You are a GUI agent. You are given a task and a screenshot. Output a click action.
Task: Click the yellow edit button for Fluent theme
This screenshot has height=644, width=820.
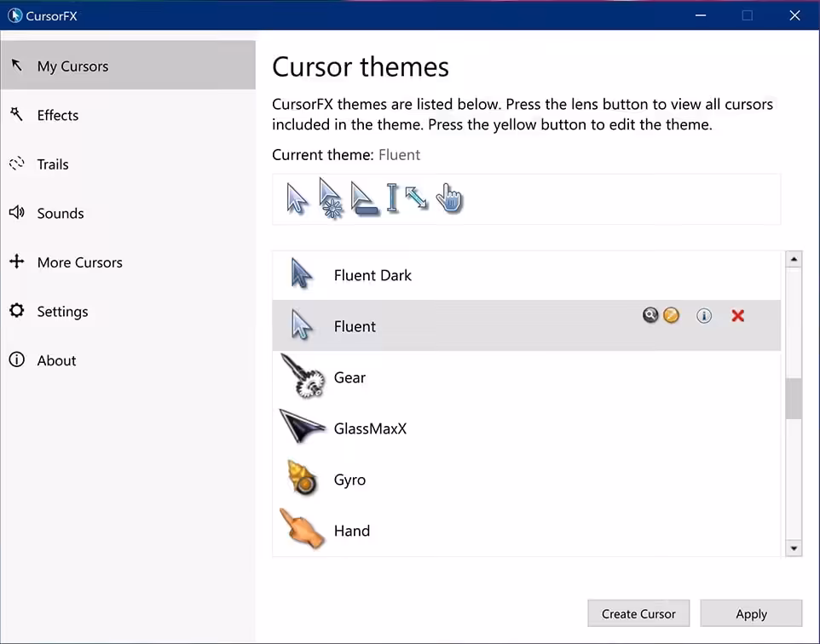click(x=672, y=316)
